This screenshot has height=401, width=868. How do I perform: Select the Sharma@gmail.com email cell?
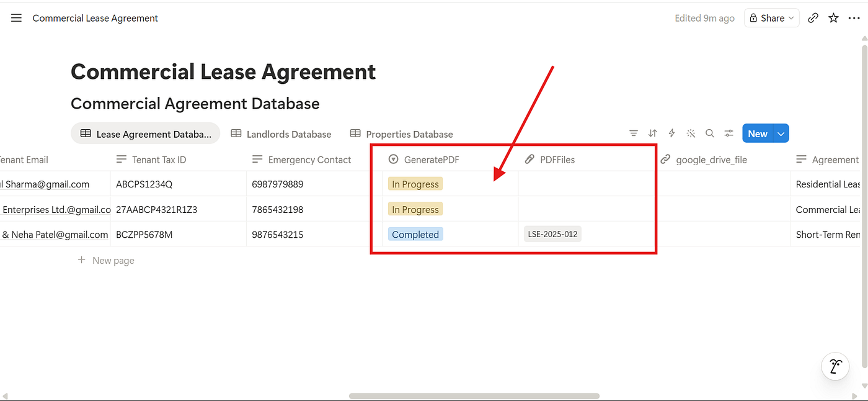(x=55, y=184)
